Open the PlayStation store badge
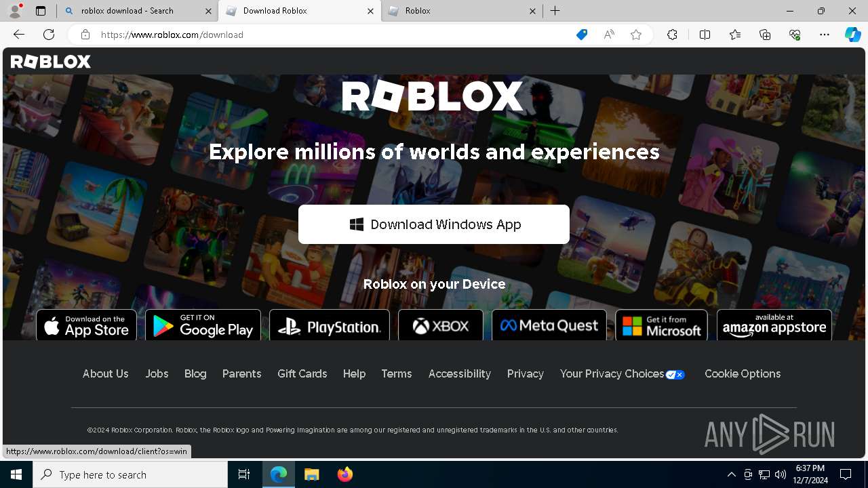 (x=330, y=326)
